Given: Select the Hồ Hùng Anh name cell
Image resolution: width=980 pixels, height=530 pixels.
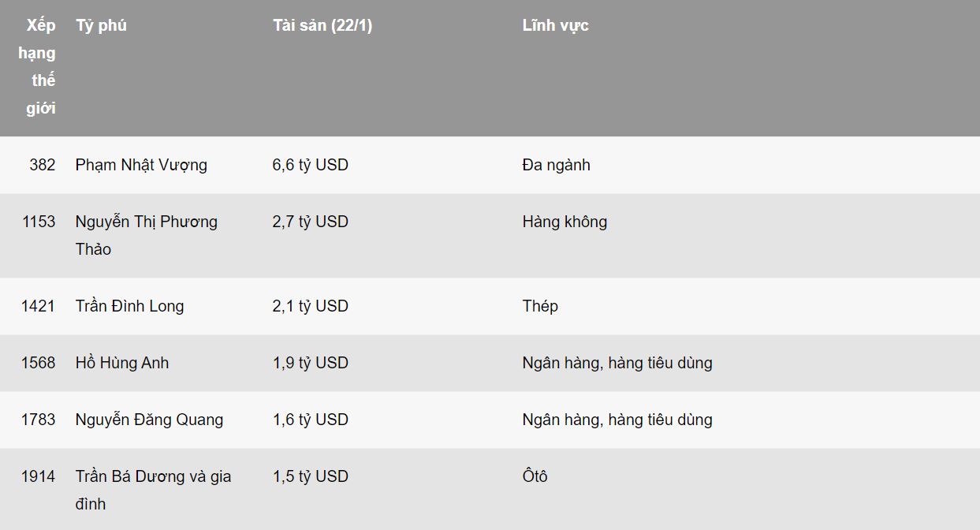Looking at the screenshot, I should [122, 363].
